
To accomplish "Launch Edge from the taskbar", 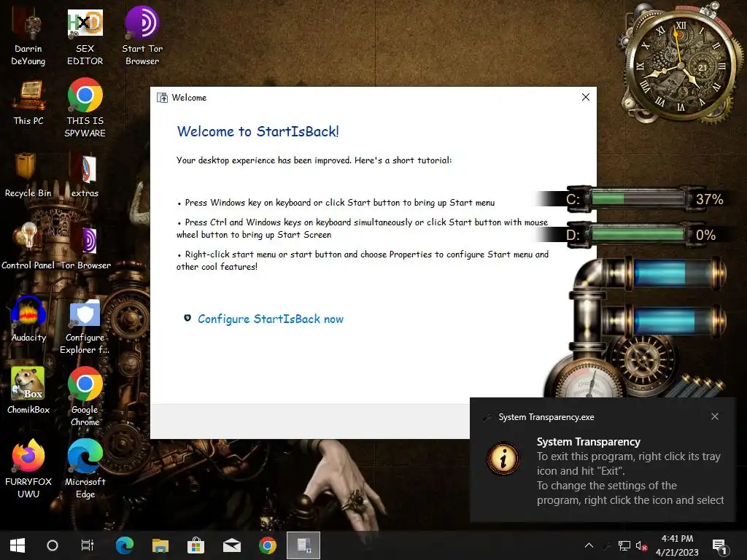I will (125, 545).
